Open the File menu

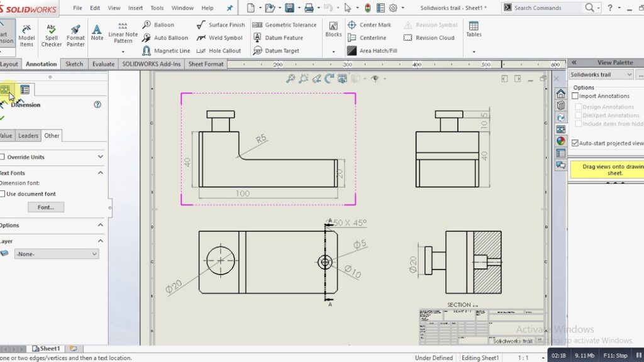77,8
